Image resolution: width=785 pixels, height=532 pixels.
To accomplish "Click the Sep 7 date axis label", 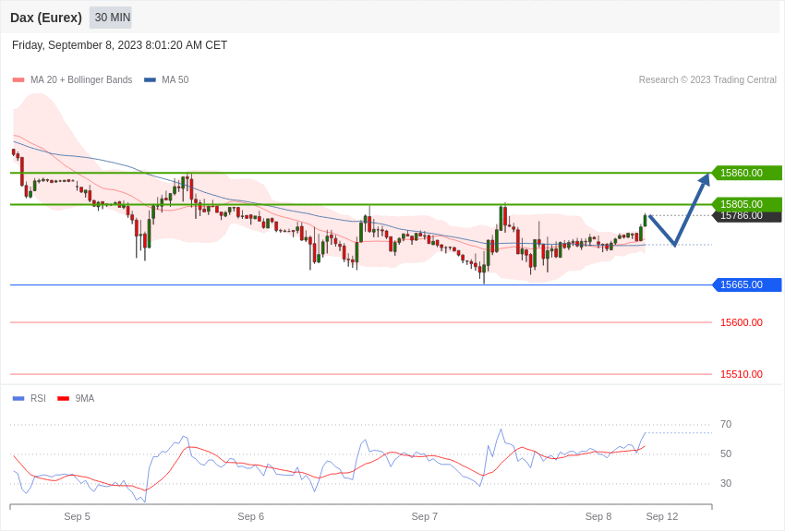I will [425, 516].
